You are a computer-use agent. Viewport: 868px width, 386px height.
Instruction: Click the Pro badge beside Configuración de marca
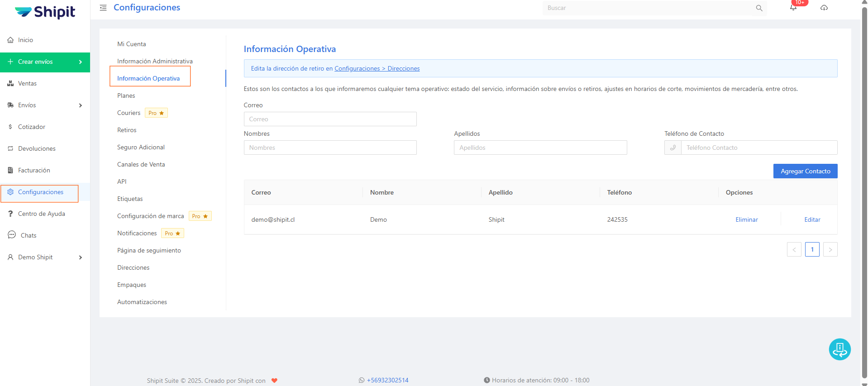pyautogui.click(x=200, y=216)
